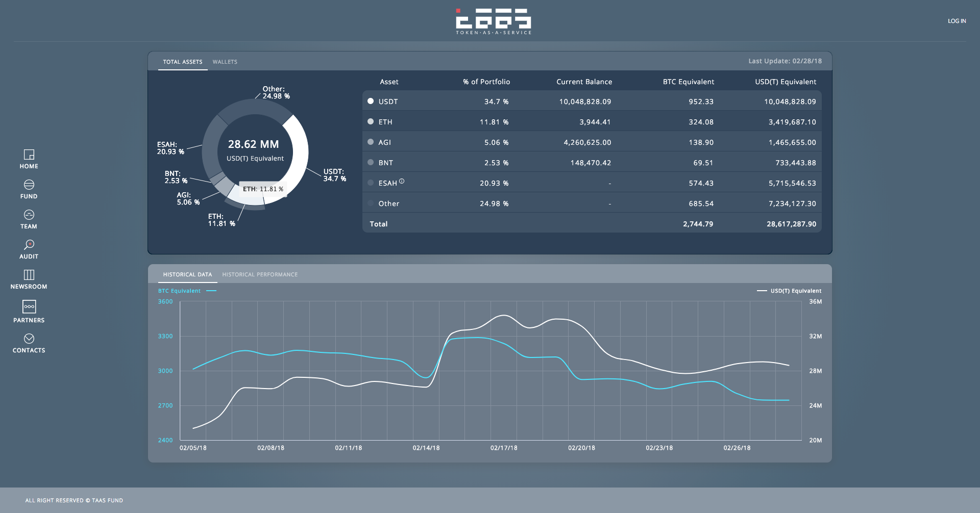This screenshot has height=513, width=980.
Task: Click the Home icon in sidebar
Action: [29, 155]
